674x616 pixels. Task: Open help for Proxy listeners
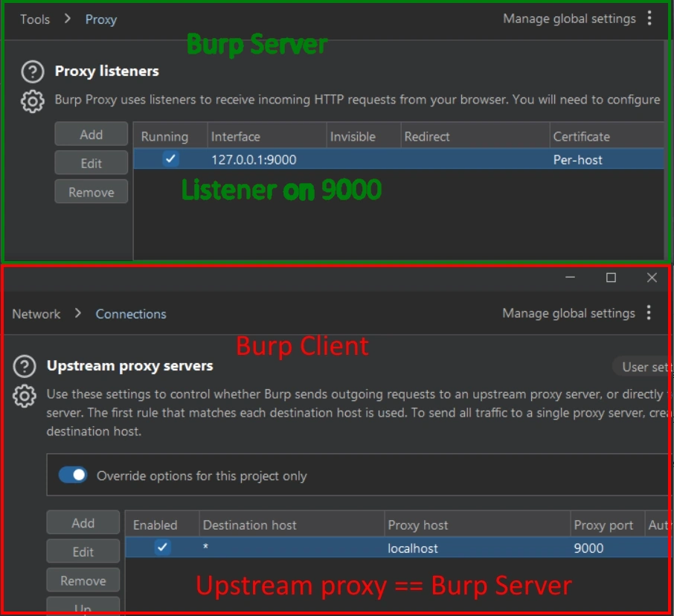click(33, 71)
